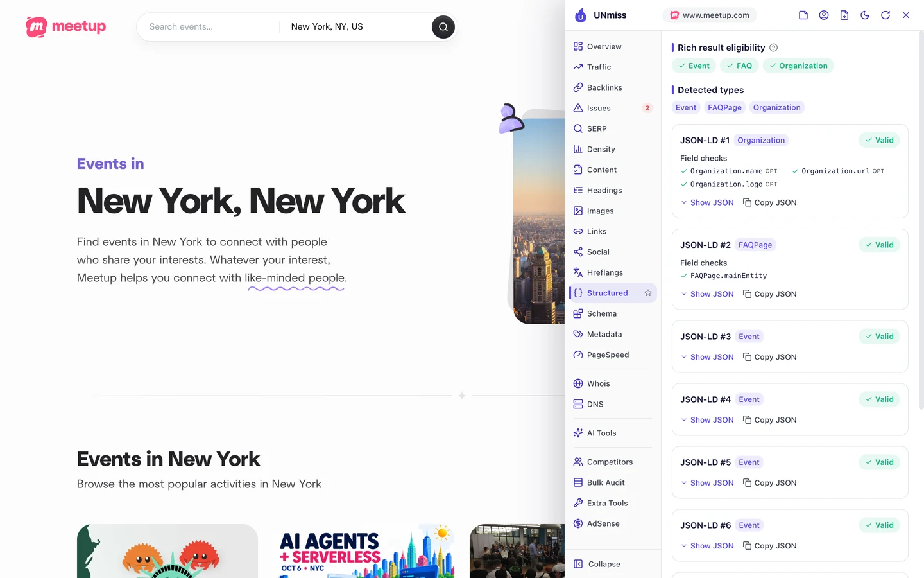Image resolution: width=924 pixels, height=578 pixels.
Task: Open the PageSpeed section
Action: (613, 355)
